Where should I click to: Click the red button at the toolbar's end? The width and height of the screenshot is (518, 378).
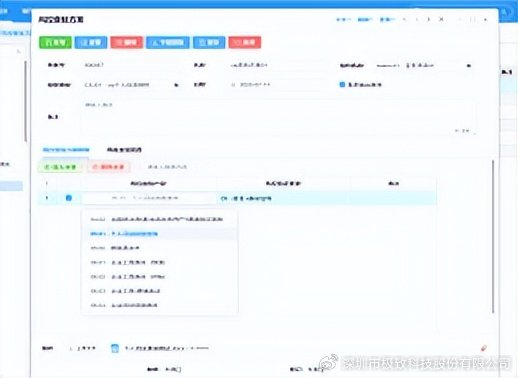pyautogui.click(x=245, y=42)
